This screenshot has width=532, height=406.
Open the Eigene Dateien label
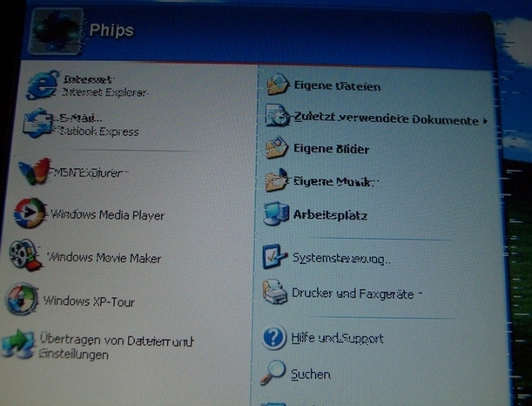pos(337,86)
